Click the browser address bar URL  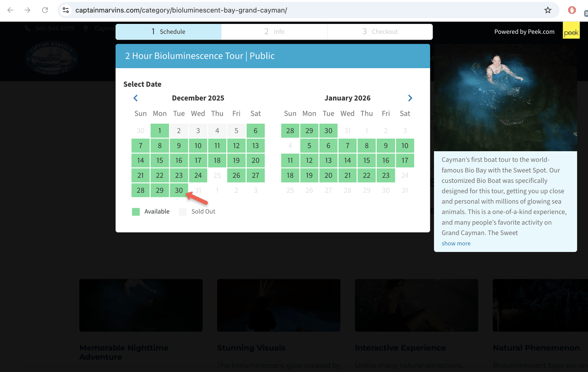pyautogui.click(x=181, y=10)
